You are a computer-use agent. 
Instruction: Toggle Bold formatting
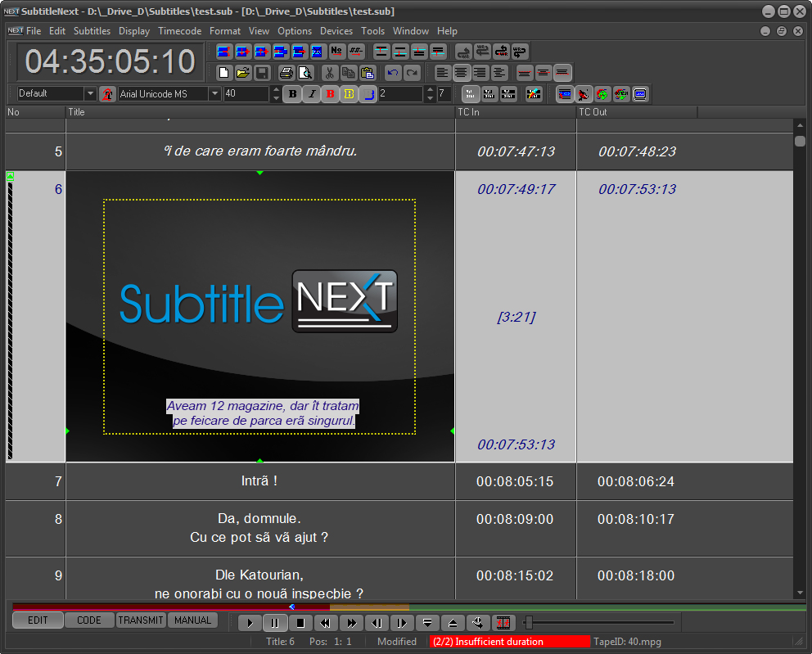coord(292,94)
